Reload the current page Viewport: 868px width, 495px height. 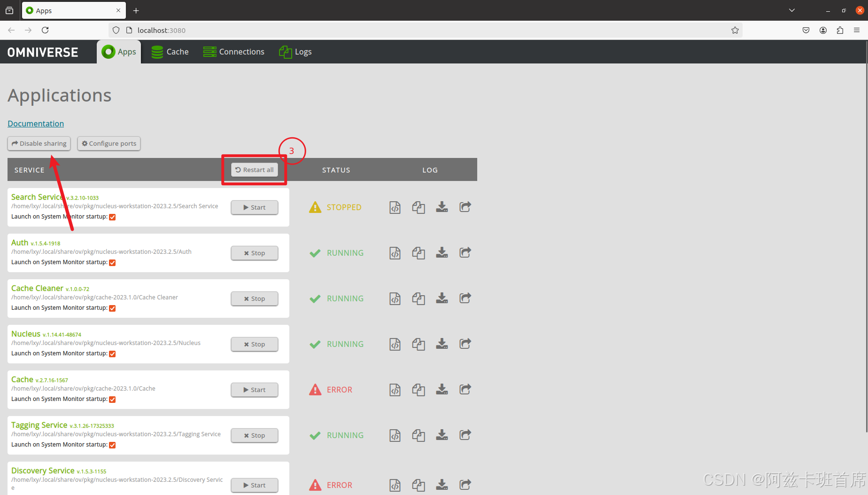pos(45,30)
